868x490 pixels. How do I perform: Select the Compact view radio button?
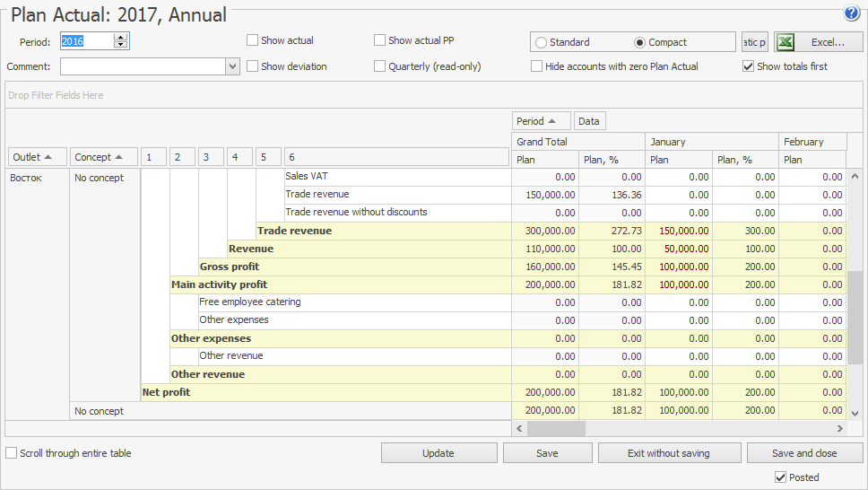(x=639, y=42)
